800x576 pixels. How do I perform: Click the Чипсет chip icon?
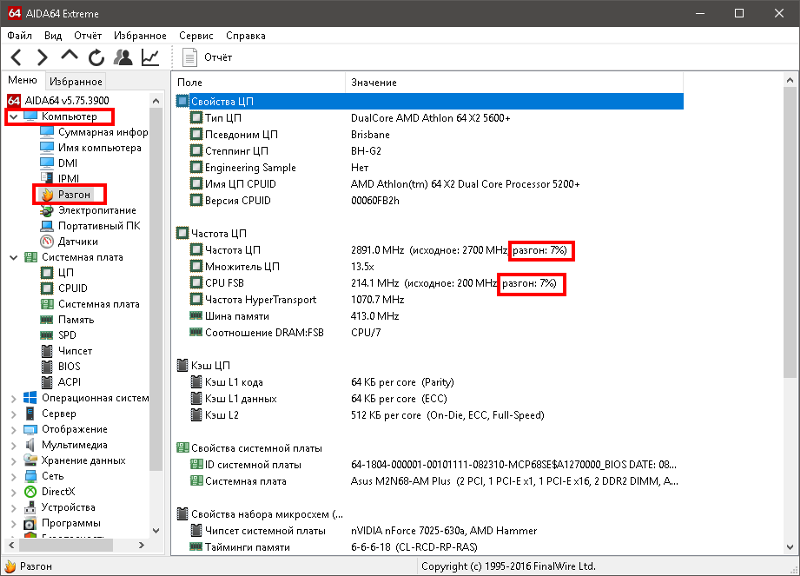click(x=47, y=351)
